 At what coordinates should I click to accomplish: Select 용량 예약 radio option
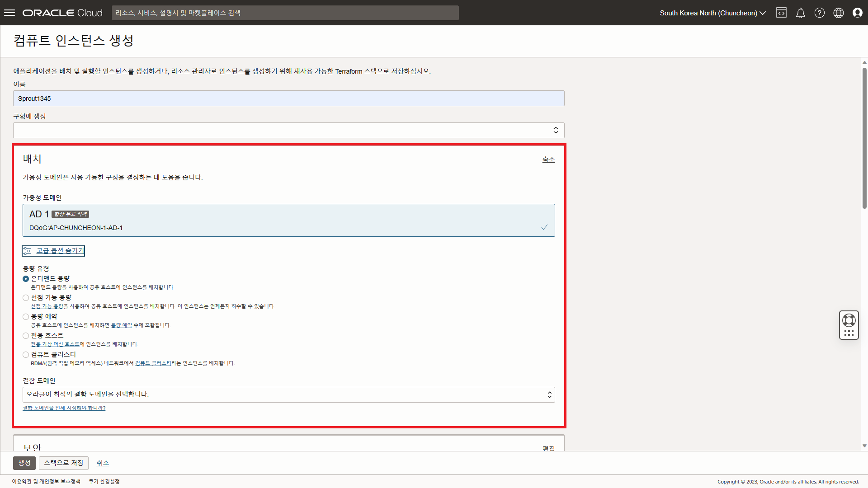coord(26,317)
